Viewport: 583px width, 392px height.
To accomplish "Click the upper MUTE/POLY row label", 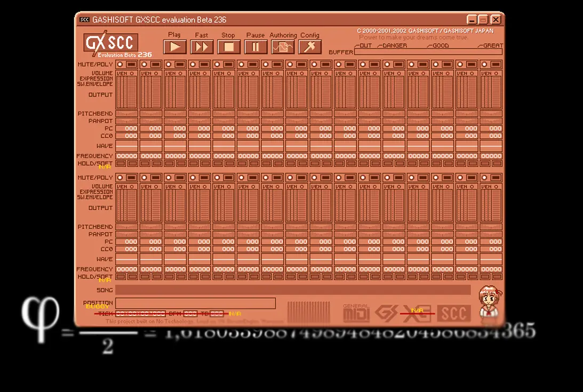I will tap(95, 65).
